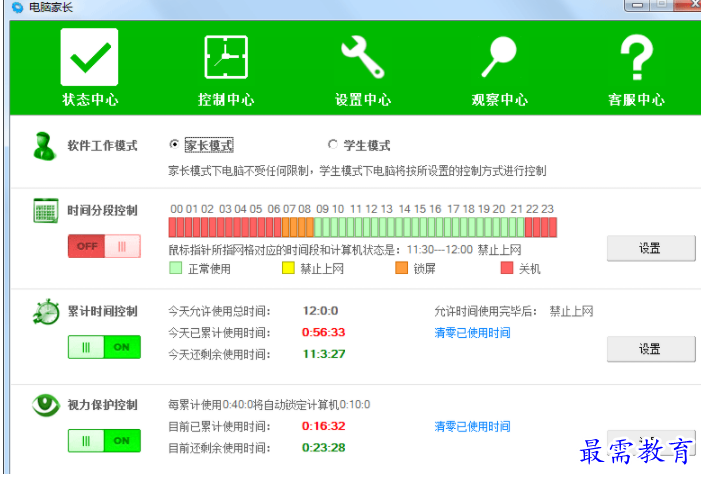The width and height of the screenshot is (701, 483).
Task: Click the 电脑家长 app icon in title bar
Action: tap(17, 7)
